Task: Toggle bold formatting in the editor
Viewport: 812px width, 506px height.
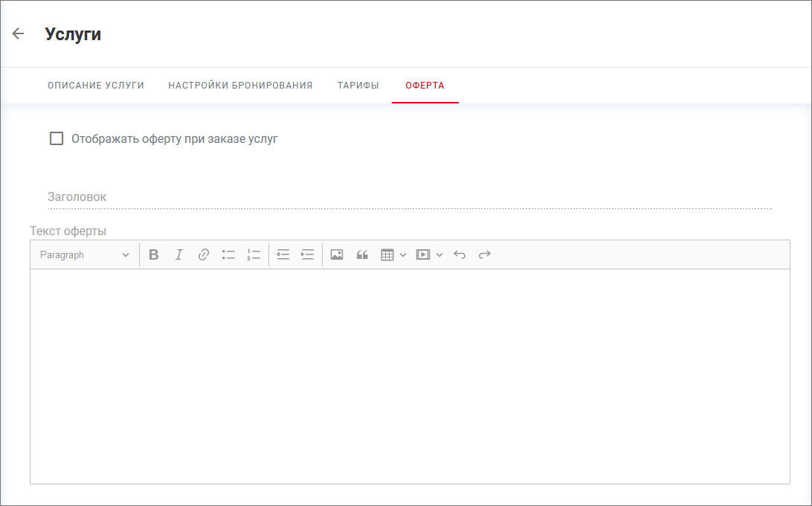Action: [154, 254]
